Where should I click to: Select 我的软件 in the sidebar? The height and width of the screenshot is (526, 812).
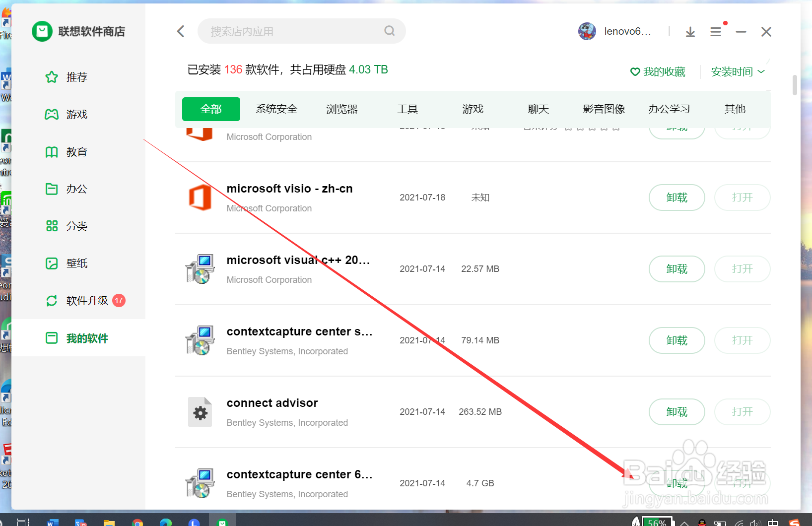pos(78,338)
